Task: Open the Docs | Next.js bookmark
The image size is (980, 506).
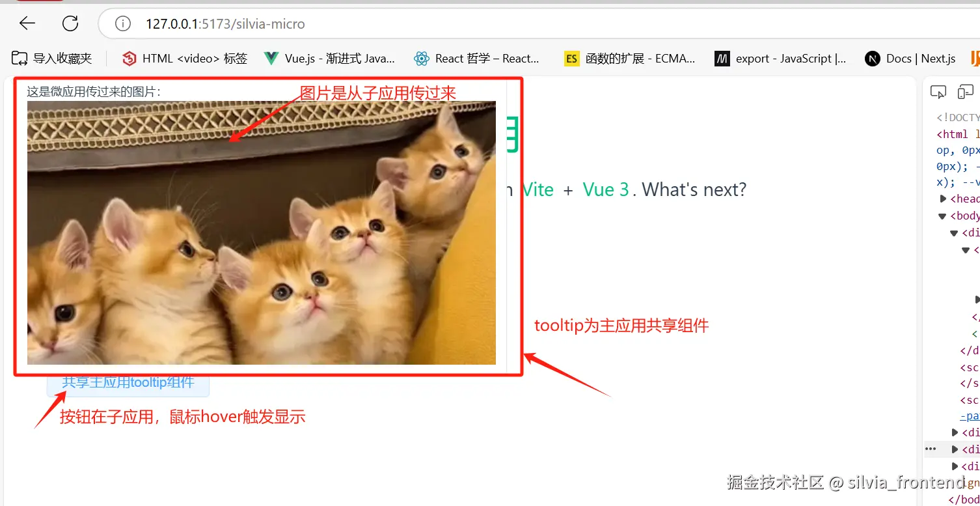Action: tap(910, 59)
